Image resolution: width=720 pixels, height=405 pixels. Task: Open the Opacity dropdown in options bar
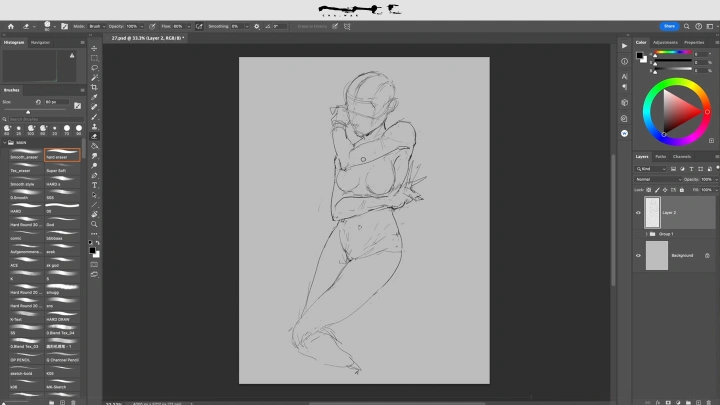pos(141,27)
